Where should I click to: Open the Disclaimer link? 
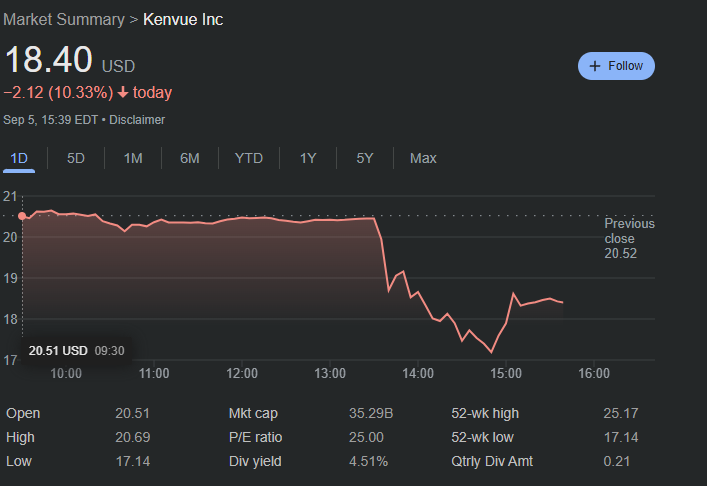[x=137, y=120]
